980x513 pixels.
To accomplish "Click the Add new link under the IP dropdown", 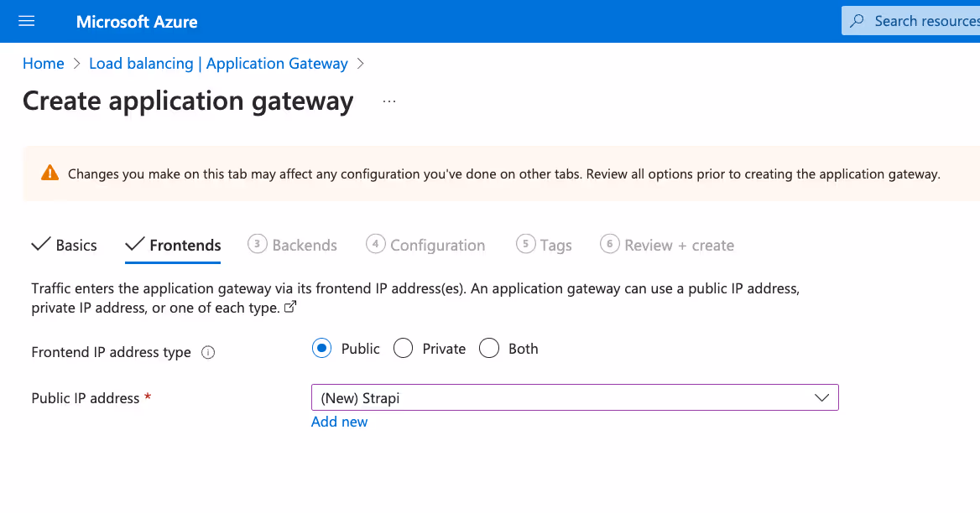I will point(339,422).
